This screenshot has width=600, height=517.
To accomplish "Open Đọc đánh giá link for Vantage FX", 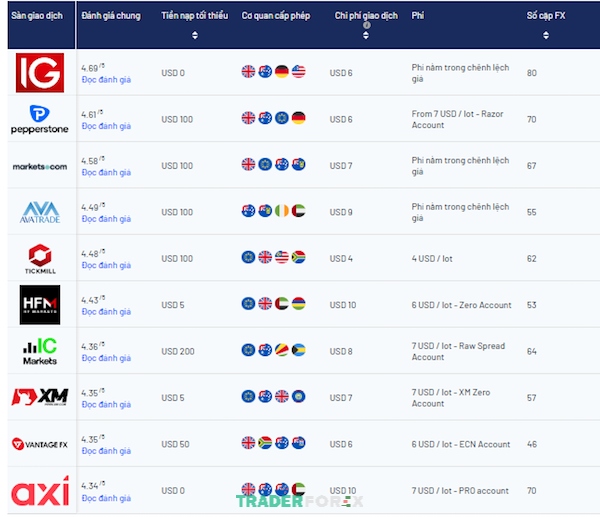I will pyautogui.click(x=106, y=451).
